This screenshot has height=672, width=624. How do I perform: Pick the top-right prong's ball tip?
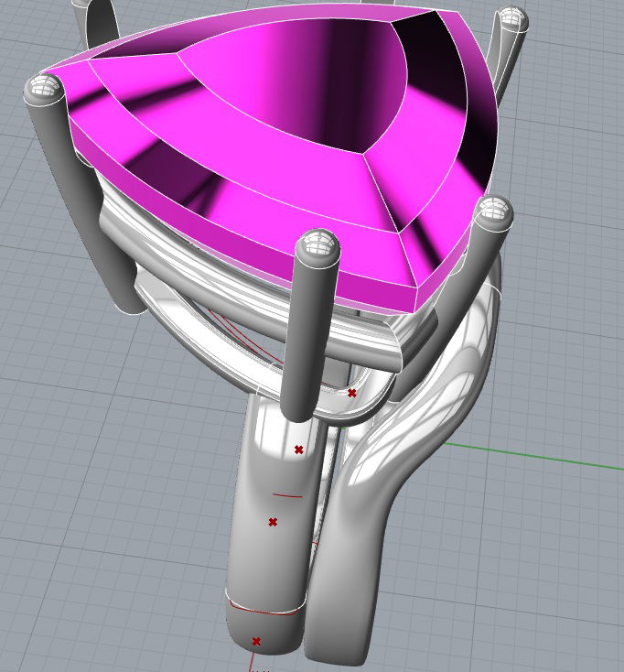[x=511, y=18]
